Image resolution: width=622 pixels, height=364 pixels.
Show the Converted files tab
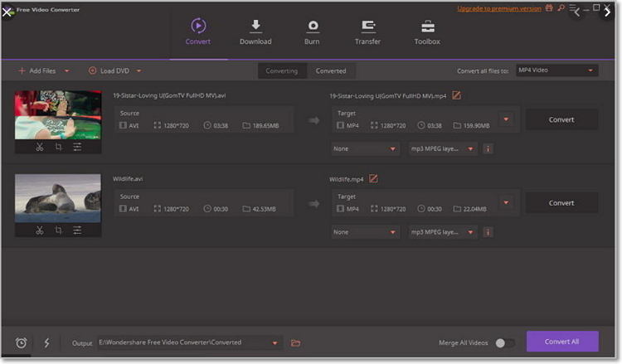(331, 70)
